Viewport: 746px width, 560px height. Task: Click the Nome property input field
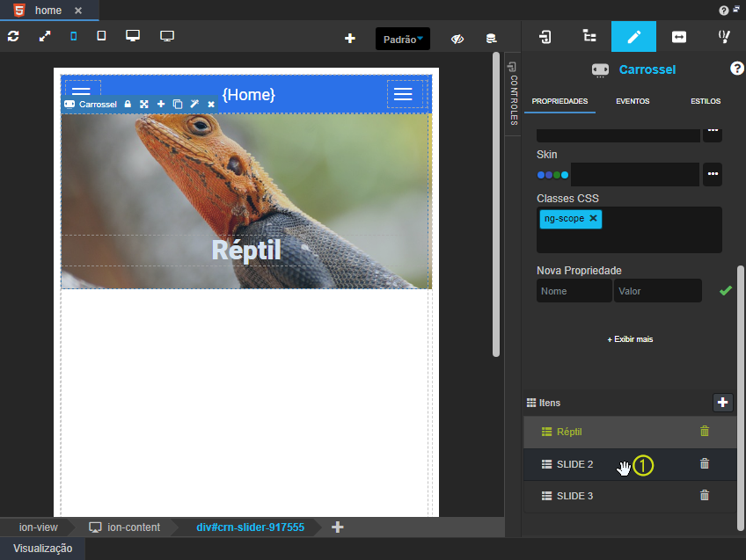(x=574, y=291)
